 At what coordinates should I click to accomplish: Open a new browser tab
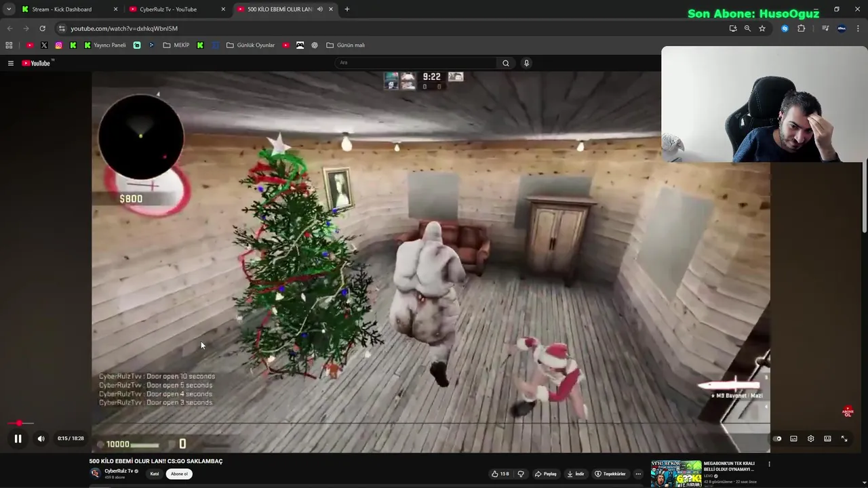coord(347,9)
